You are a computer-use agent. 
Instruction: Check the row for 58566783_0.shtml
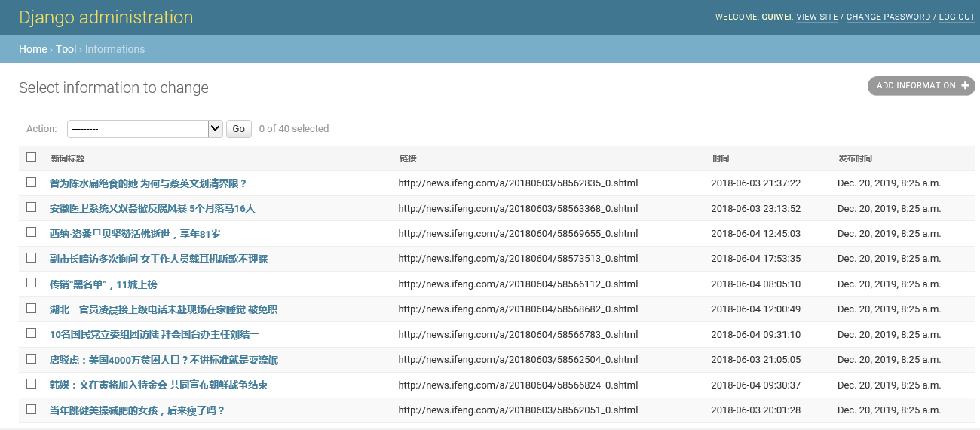(x=31, y=333)
